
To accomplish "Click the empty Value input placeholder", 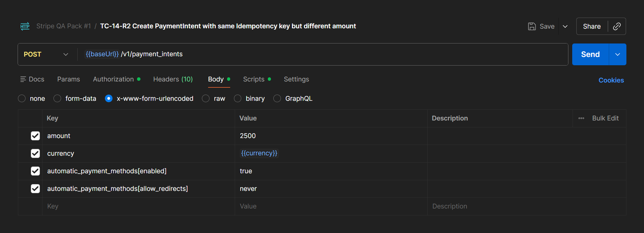I will [x=331, y=206].
